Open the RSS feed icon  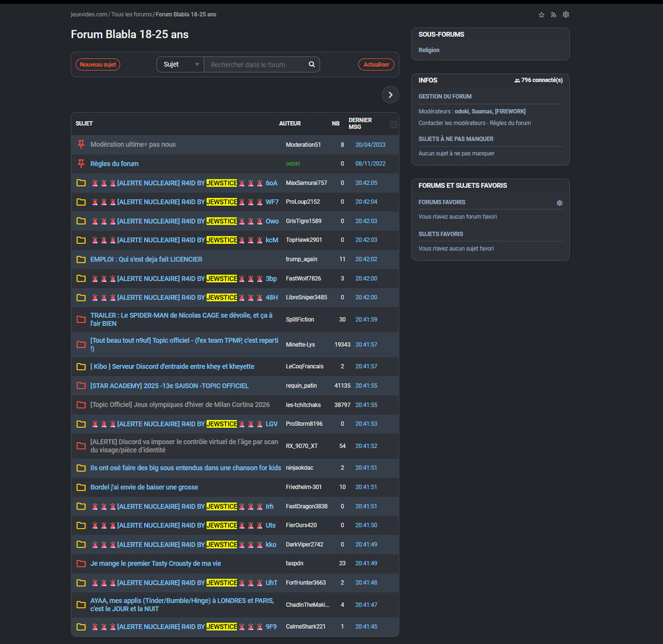pos(554,15)
